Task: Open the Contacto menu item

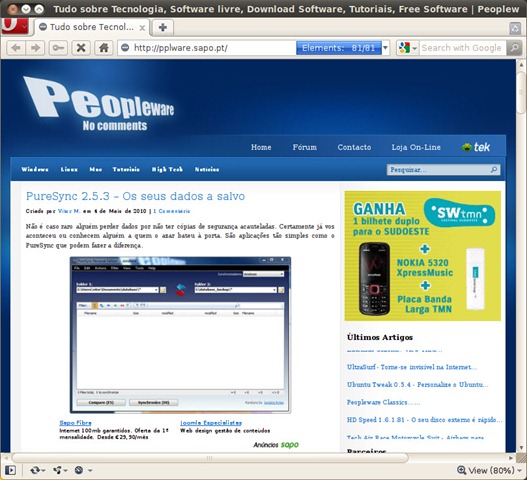Action: pos(354,147)
